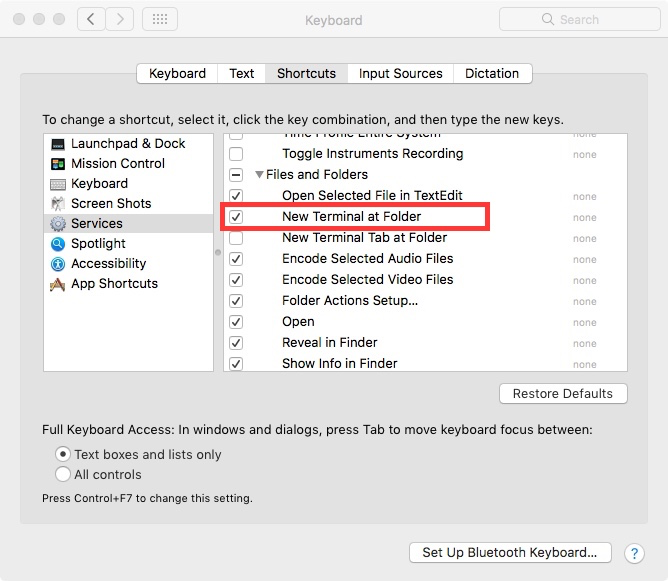Uncheck Folder Actions Setup checkbox
Screen dimensions: 668x581
tap(236, 301)
